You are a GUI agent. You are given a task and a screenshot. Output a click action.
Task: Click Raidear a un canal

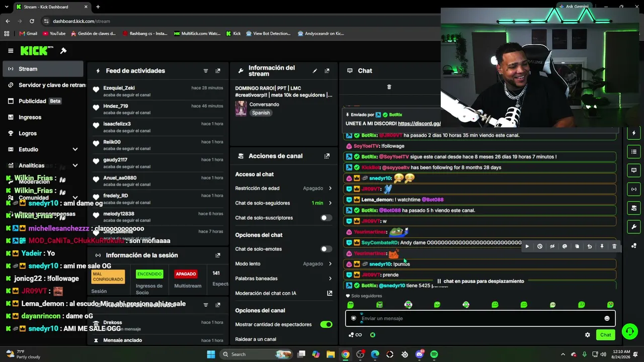point(256,339)
